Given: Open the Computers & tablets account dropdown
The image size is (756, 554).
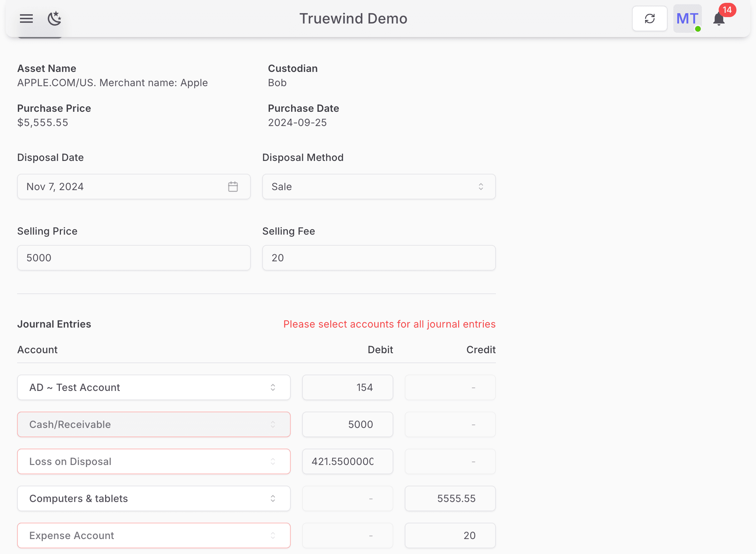Looking at the screenshot, I should click(154, 498).
